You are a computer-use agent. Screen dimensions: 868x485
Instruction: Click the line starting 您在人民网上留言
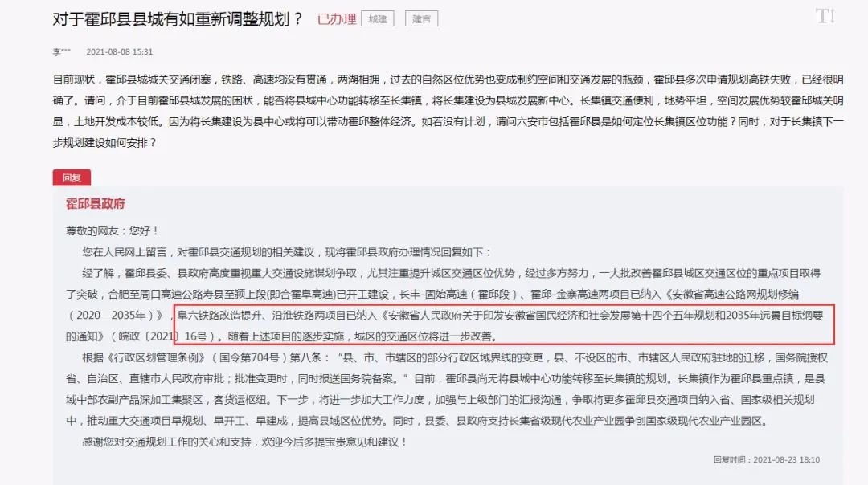286,251
